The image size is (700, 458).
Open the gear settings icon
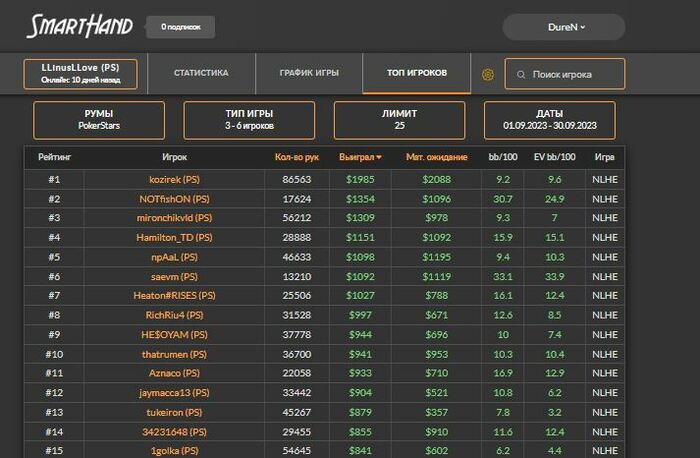(488, 74)
